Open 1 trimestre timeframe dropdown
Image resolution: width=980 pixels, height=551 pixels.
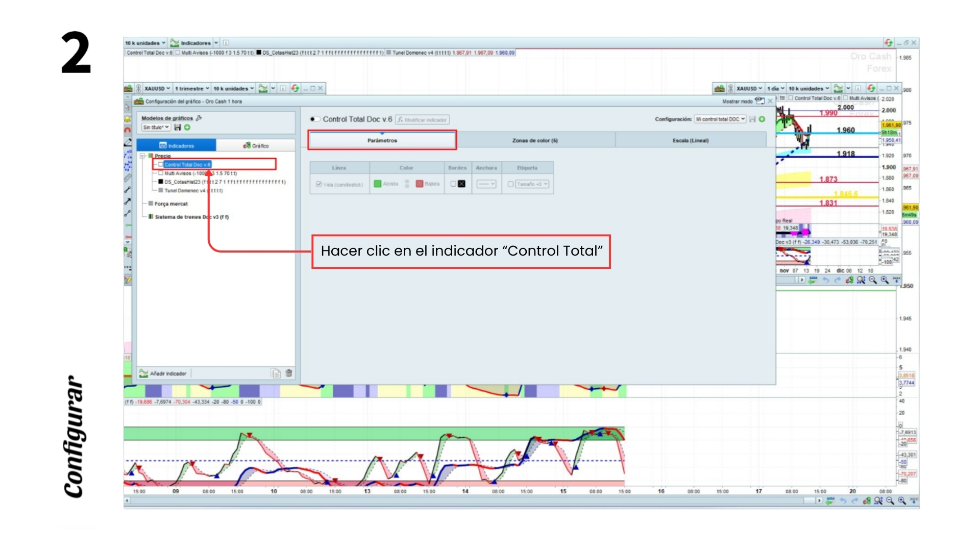coord(192,88)
